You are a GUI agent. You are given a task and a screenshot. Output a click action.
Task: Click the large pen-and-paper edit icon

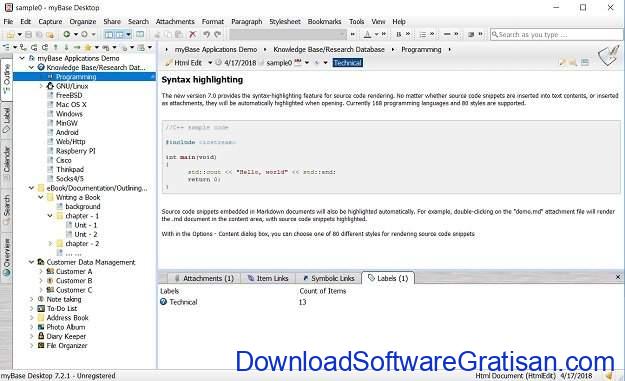609,55
